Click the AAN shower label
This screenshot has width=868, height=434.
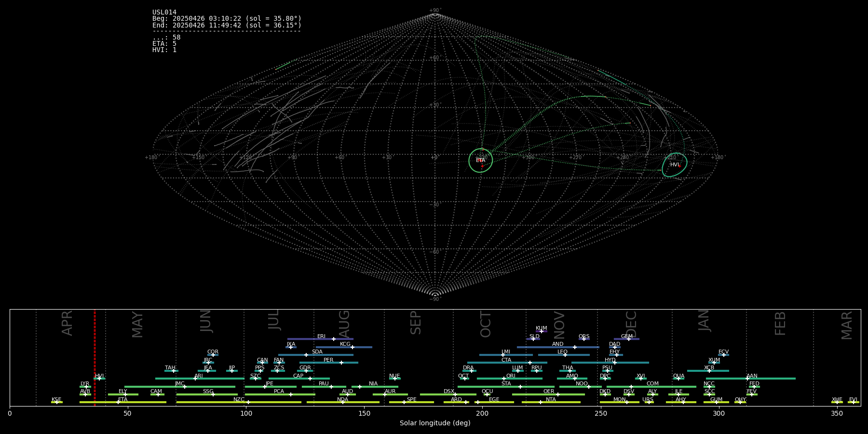pos(752,376)
